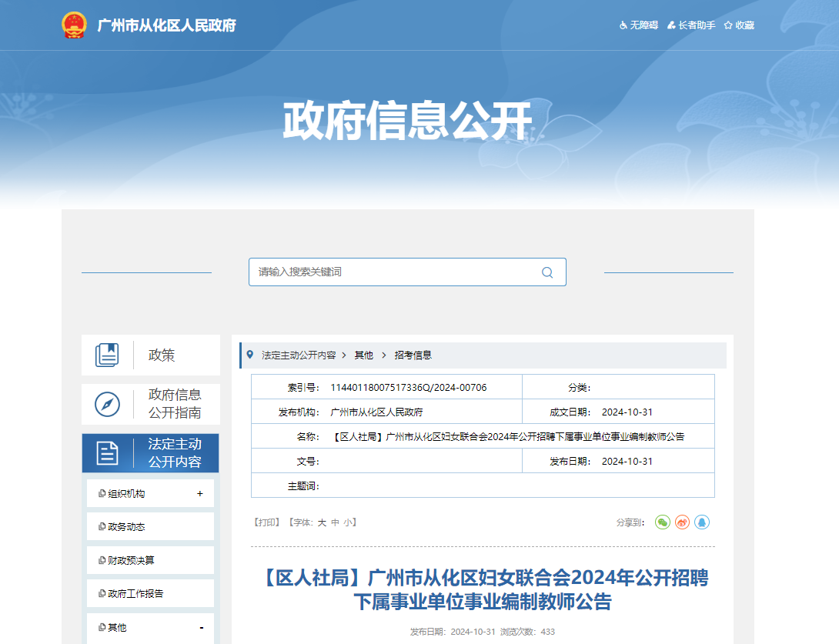Screen dimensions: 839x644
Task: Click the keyword search input field
Action: pos(393,272)
